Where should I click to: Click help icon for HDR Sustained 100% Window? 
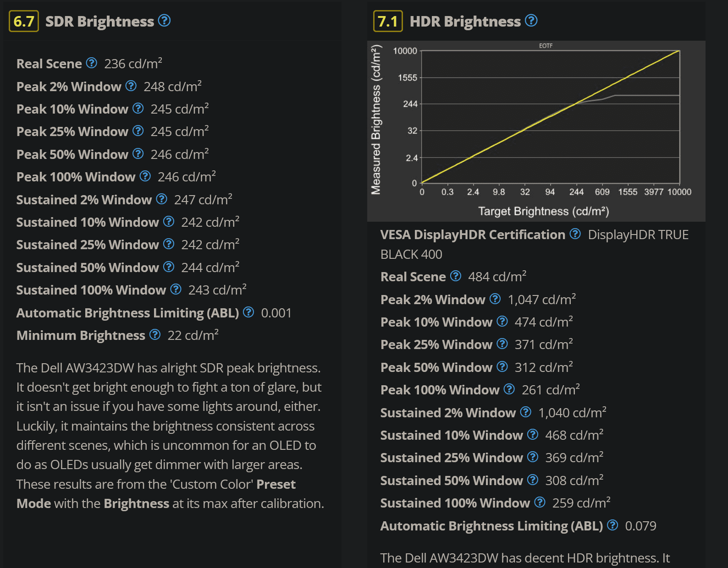point(540,502)
